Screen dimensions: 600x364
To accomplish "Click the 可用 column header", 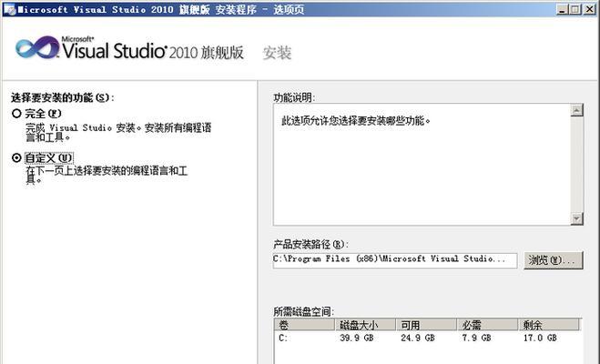I will (427, 325).
